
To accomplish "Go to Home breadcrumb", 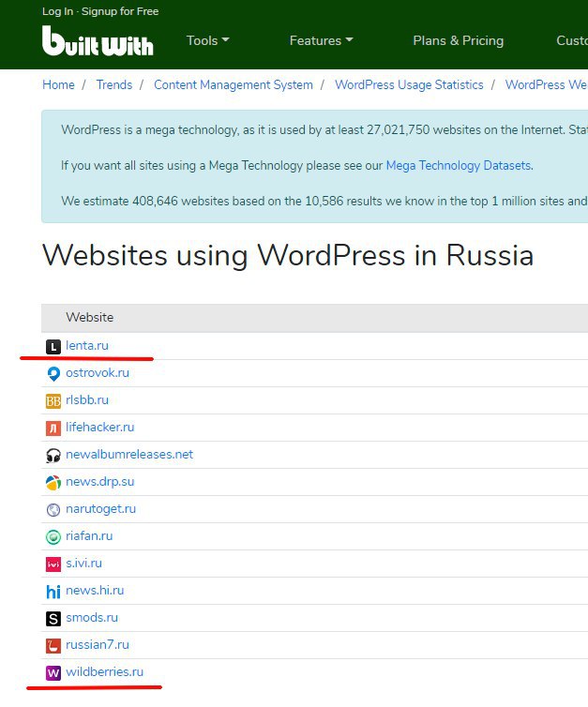I will (59, 84).
